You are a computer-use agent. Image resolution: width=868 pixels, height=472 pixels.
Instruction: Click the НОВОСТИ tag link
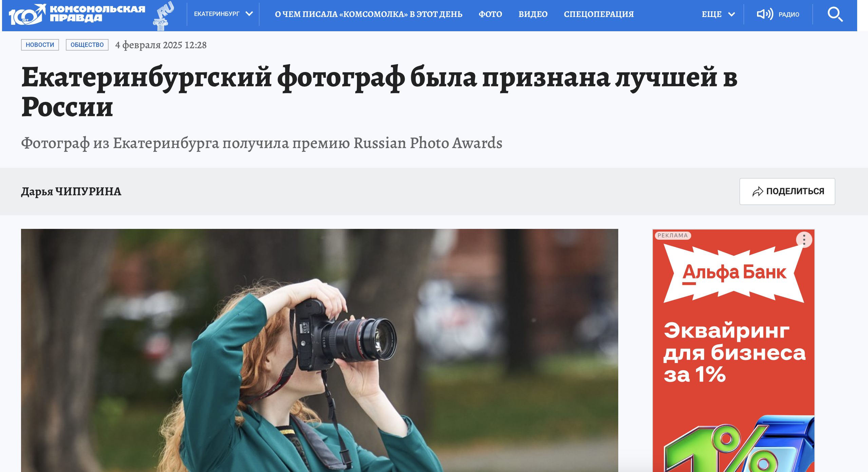coord(40,45)
